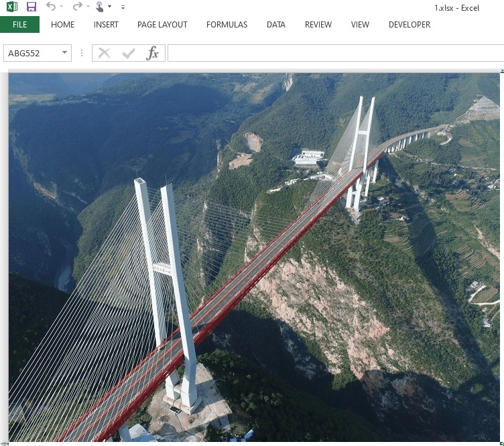Open the Undo history dropdown arrow
This screenshot has width=504, height=446.
(x=61, y=7)
